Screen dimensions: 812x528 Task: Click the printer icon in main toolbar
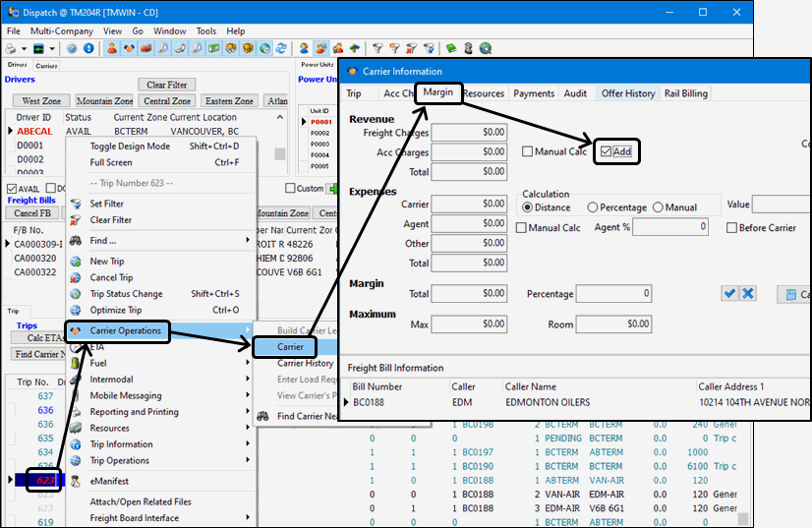11,48
